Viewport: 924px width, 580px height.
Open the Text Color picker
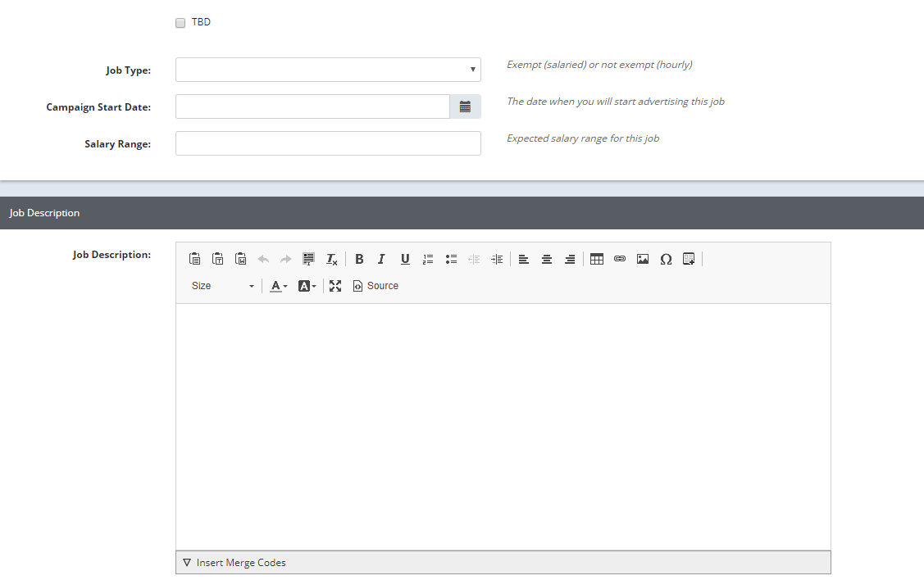[278, 286]
